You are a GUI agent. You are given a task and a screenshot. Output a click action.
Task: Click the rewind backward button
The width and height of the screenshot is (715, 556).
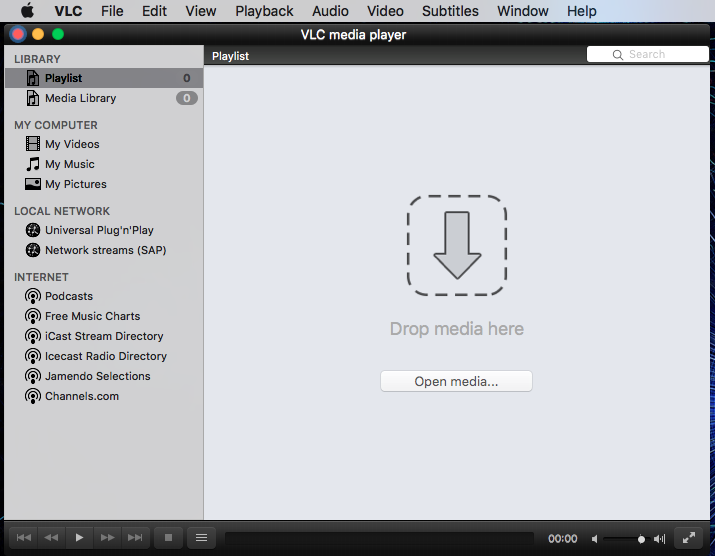click(x=52, y=538)
